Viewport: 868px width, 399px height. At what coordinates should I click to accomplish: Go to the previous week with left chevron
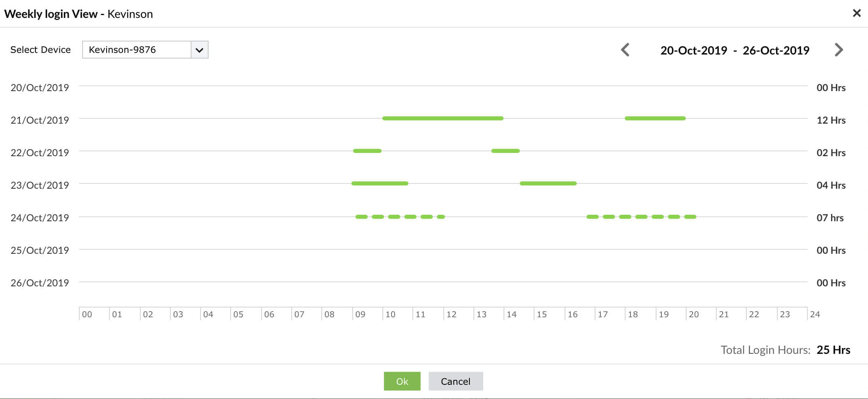pyautogui.click(x=625, y=50)
